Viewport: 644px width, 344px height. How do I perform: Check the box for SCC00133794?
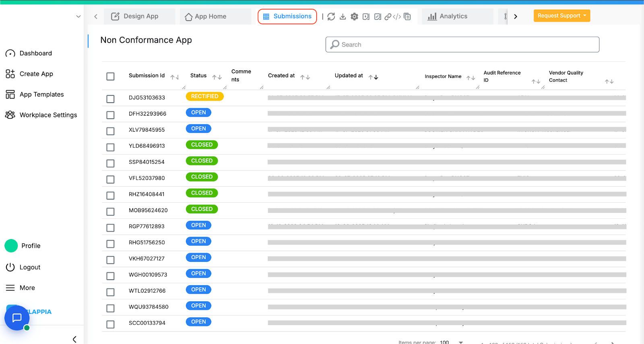pos(110,324)
